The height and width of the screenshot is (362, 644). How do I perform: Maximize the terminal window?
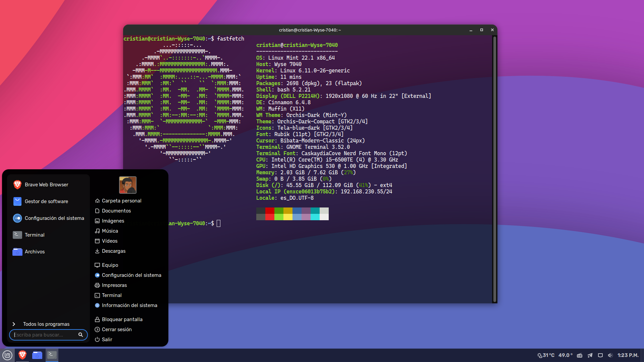482,30
